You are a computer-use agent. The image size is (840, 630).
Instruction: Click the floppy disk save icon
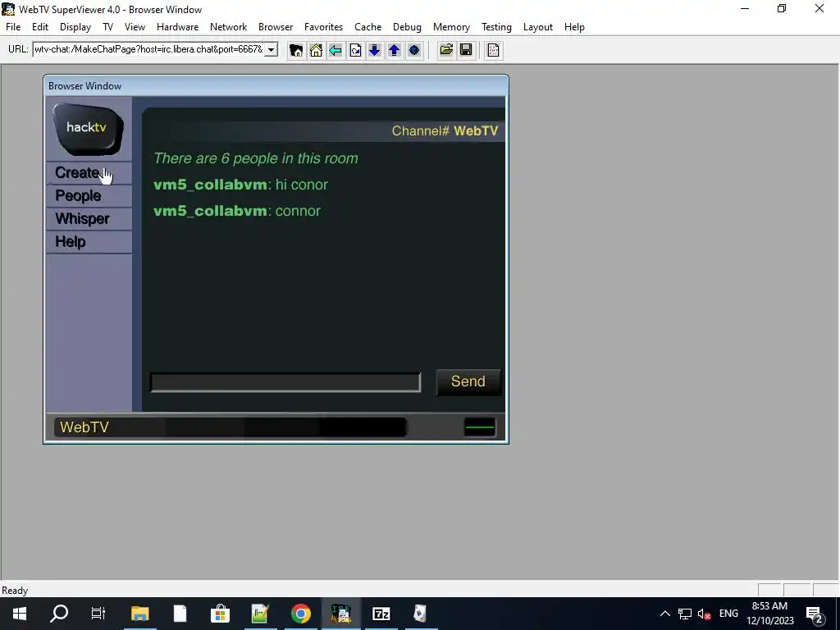point(466,50)
